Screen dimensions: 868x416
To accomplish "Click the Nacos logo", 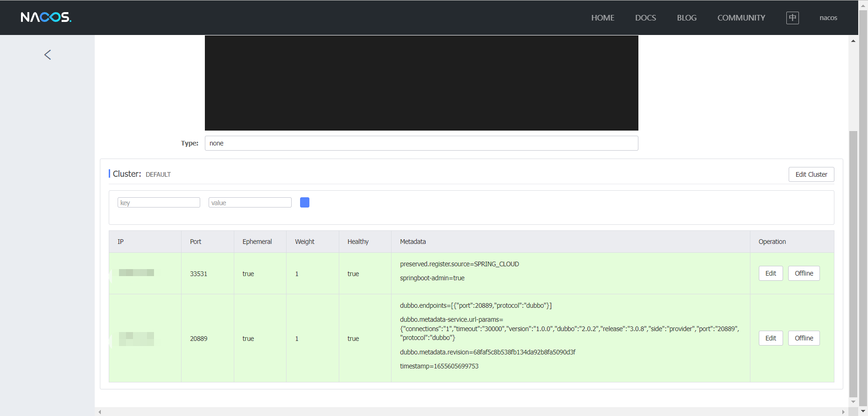I will point(46,17).
